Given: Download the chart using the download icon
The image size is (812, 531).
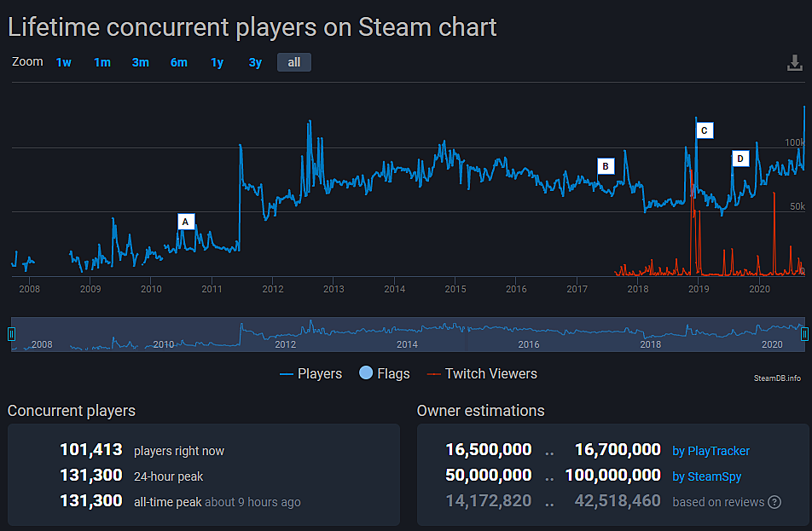Looking at the screenshot, I should tap(794, 63).
